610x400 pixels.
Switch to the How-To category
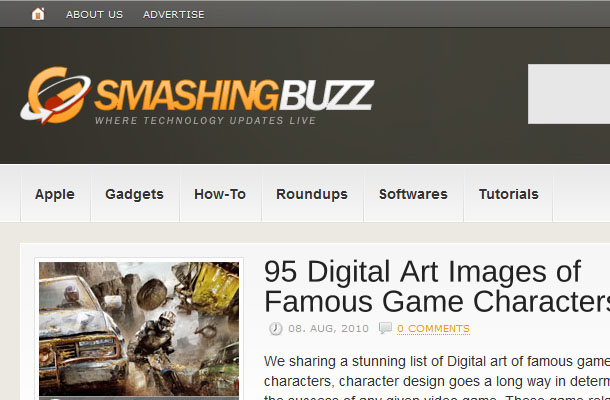220,194
